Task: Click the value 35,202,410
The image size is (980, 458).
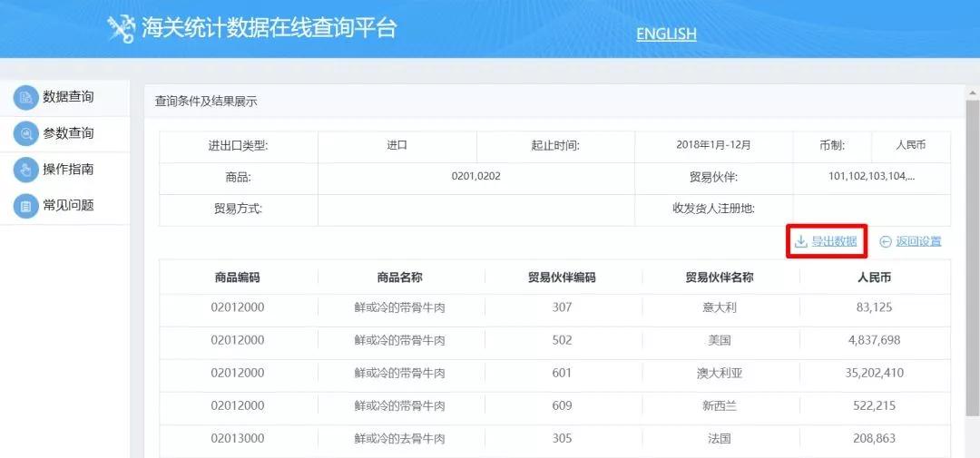Action: (875, 373)
